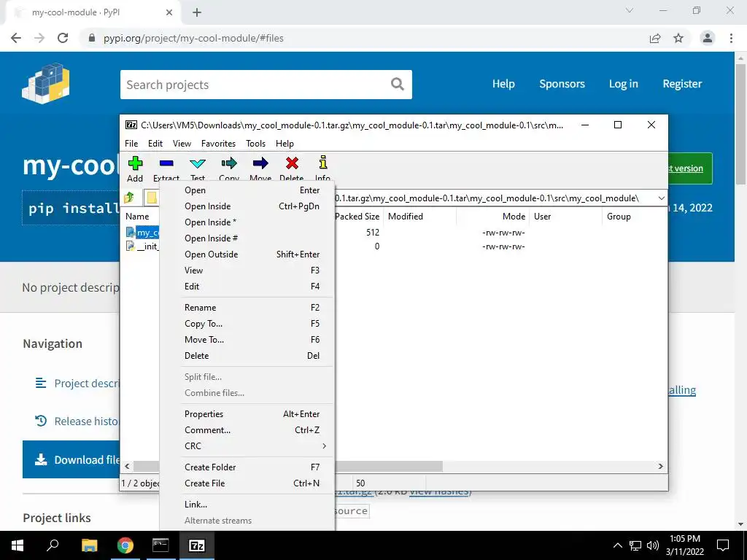Switch to Chrome on the taskbar
This screenshot has width=747, height=560.
coord(125,545)
